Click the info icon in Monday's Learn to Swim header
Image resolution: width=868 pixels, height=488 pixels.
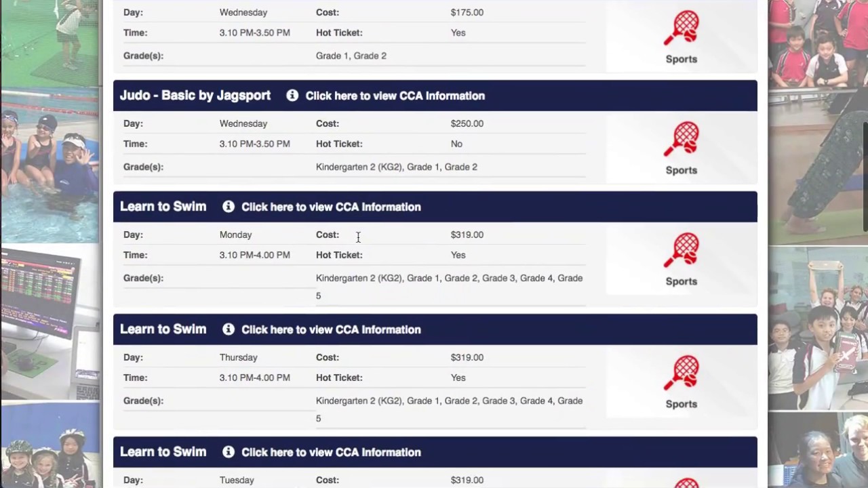coord(229,207)
